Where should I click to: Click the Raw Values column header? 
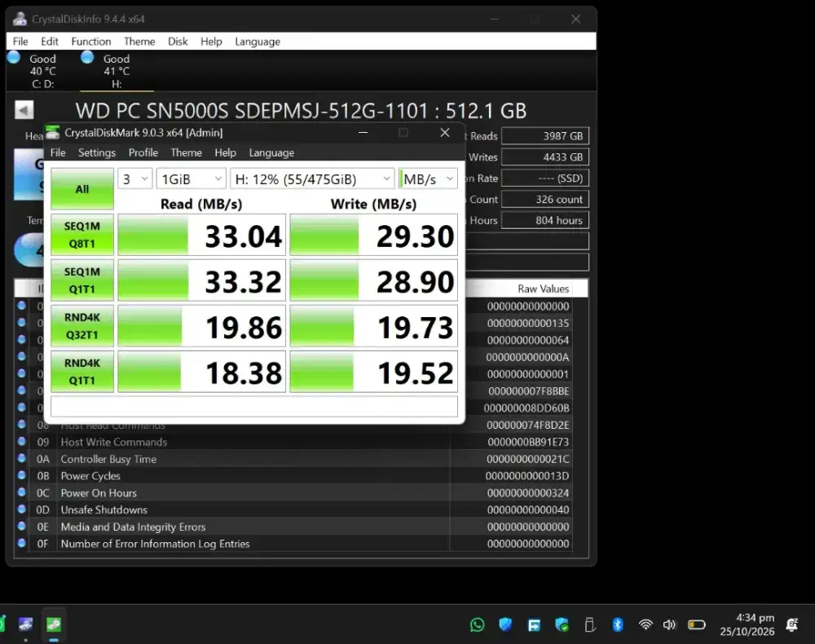(x=543, y=289)
